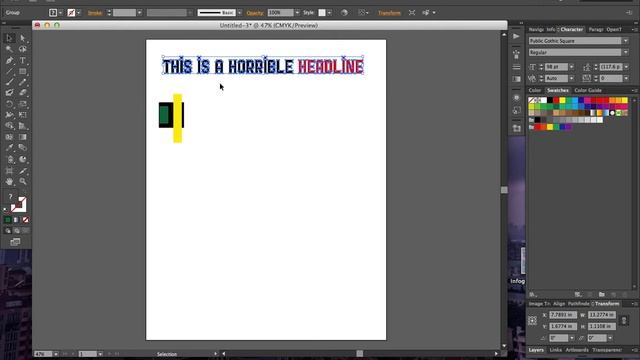Image resolution: width=640 pixels, height=360 pixels.
Task: Click the Fill and Stroke indicator in toolbox
Action: [x=18, y=204]
